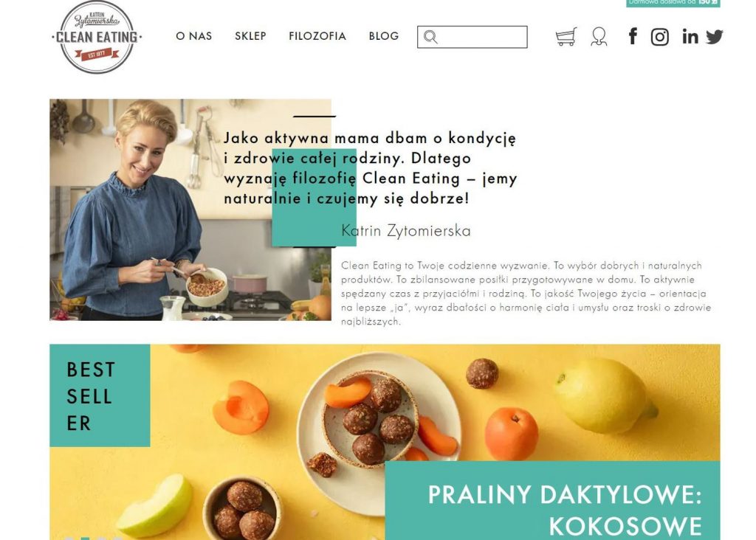Click the Clean Eating logo
The width and height of the screenshot is (756, 540).
pyautogui.click(x=97, y=37)
